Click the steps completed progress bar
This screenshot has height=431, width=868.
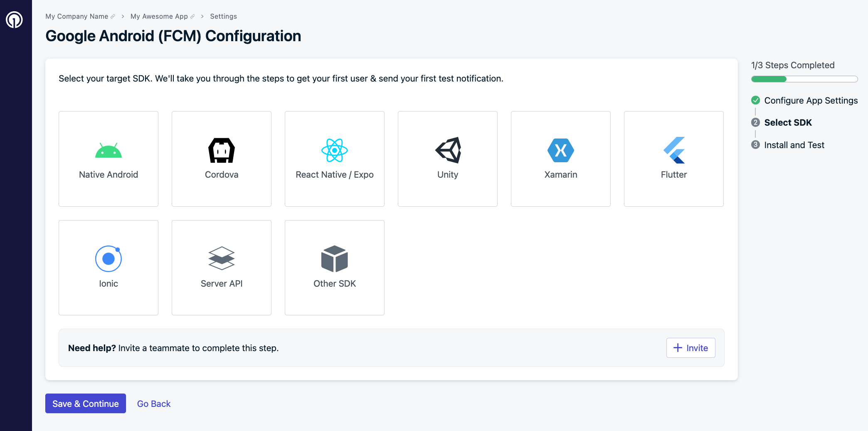tap(804, 79)
